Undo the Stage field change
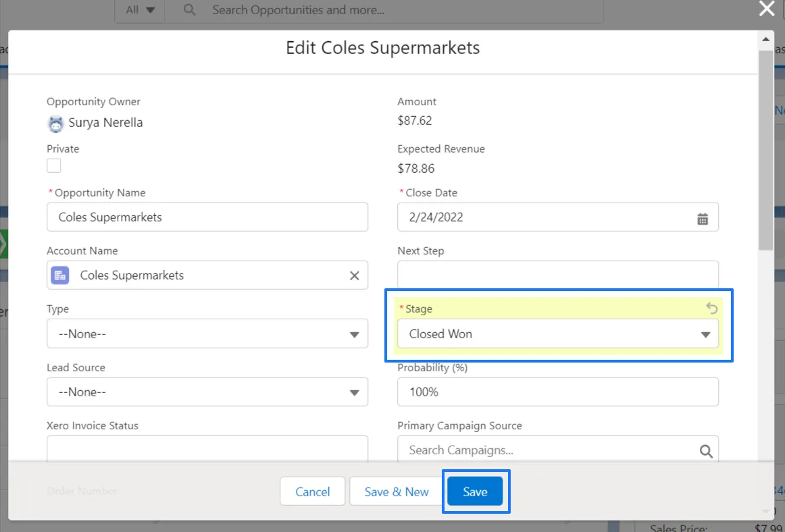The image size is (785, 532). click(x=711, y=309)
